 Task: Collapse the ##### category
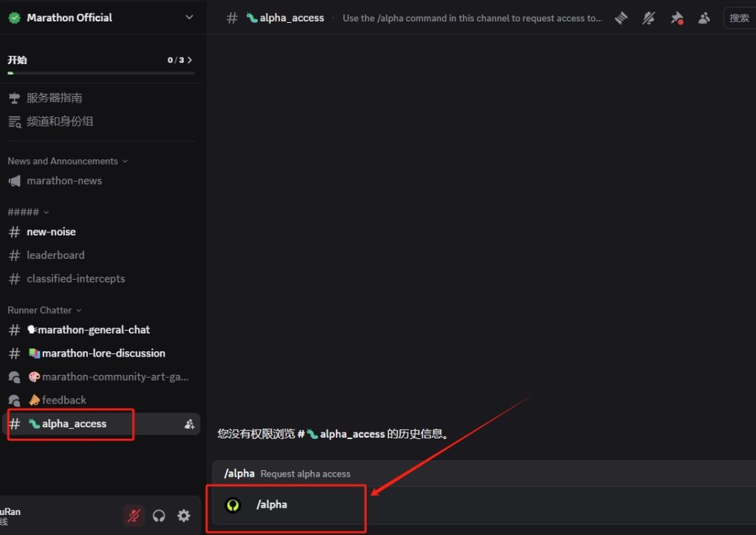28,212
